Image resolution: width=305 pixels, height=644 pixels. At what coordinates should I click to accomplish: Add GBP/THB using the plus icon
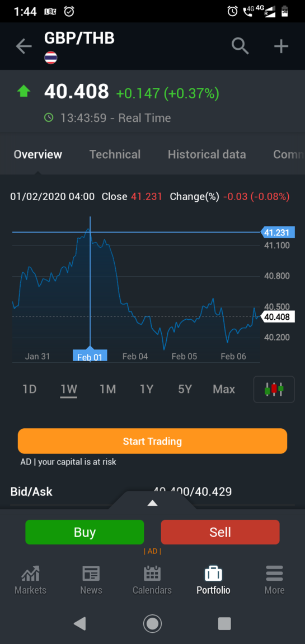point(281,46)
